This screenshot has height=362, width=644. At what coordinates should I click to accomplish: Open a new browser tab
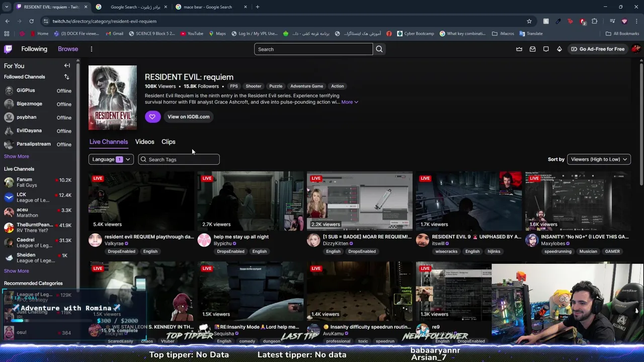point(257,7)
